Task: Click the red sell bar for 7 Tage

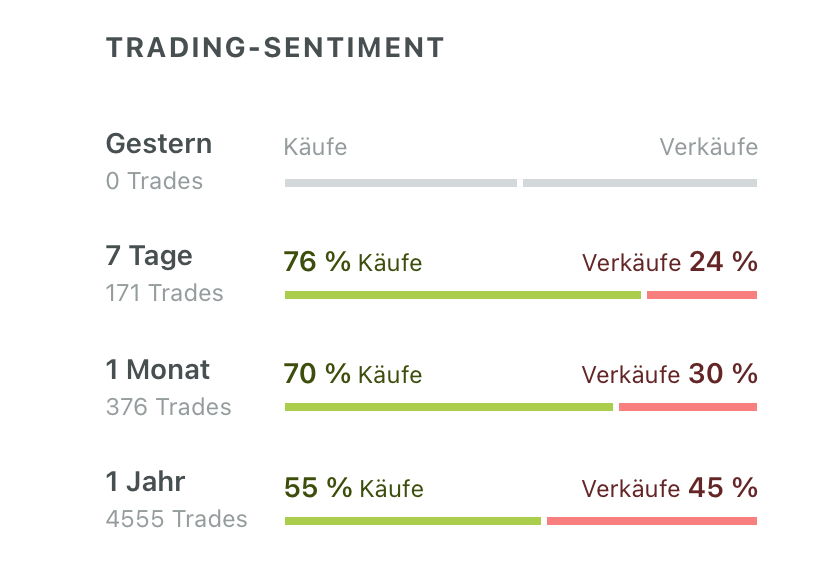Action: tap(702, 295)
